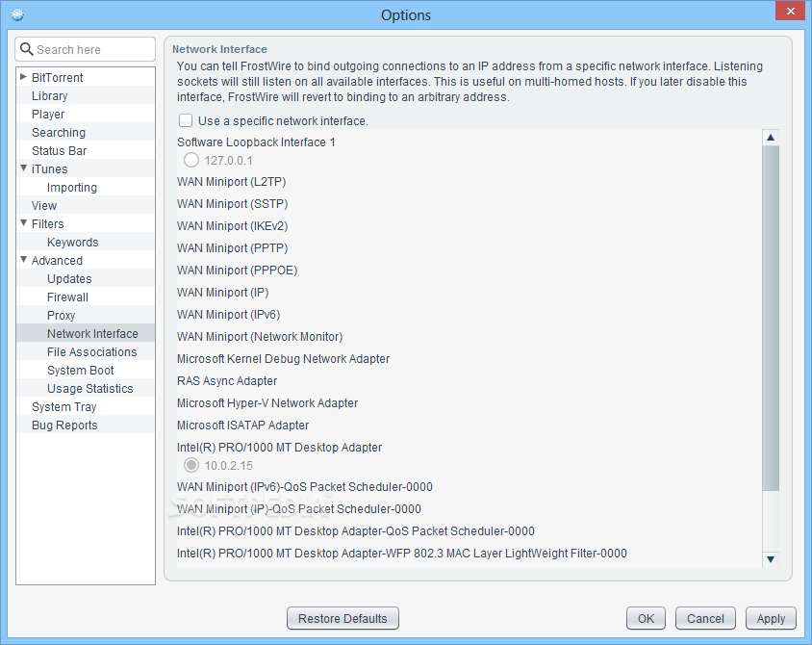Viewport: 812px width, 645px height.
Task: Click WAN Miniport (PPPOE) entry
Action: 238,271
